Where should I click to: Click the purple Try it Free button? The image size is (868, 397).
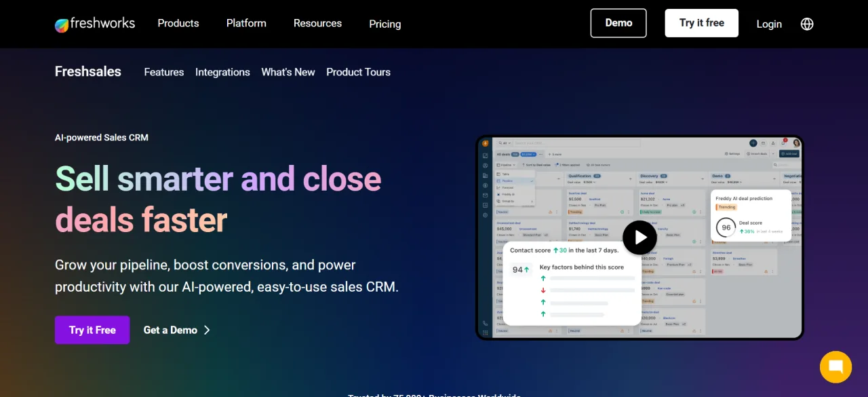(92, 330)
